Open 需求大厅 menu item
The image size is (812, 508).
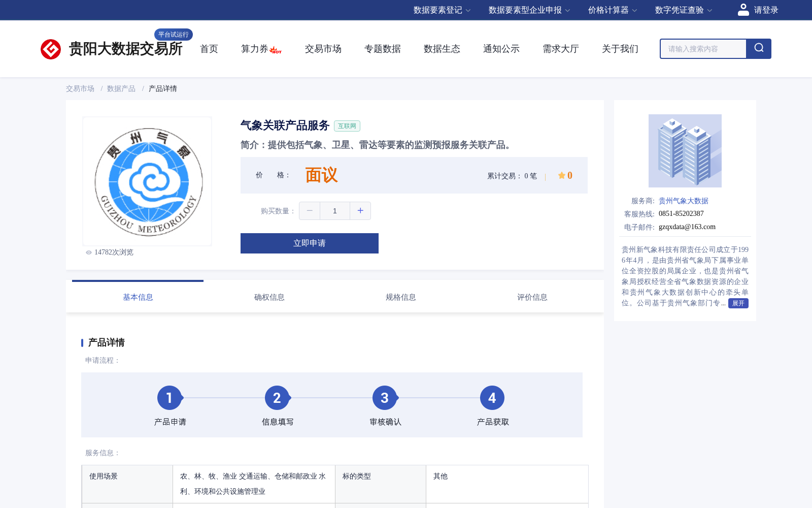pos(561,49)
